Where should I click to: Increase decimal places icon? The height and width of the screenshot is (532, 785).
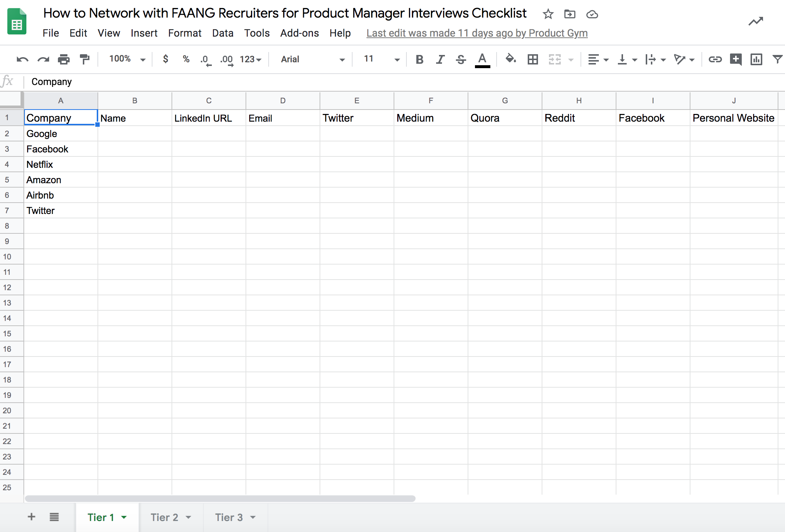[227, 60]
